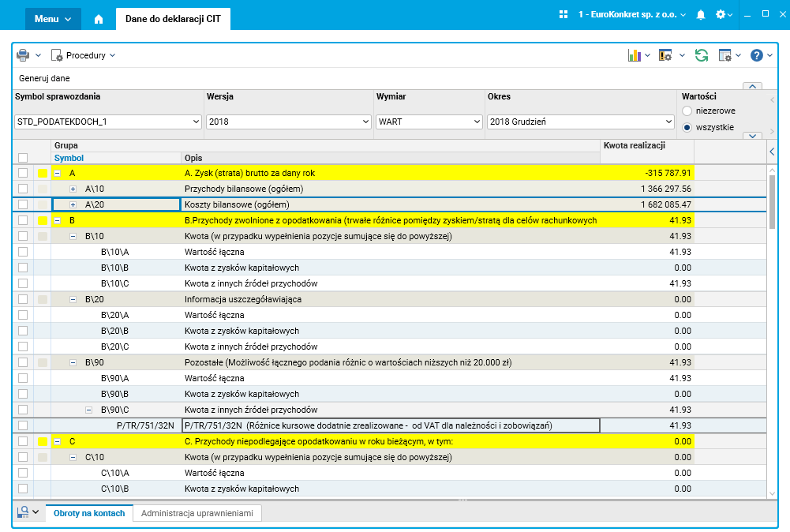Switch to the Administracja uprawnieniami tab

(x=197, y=513)
